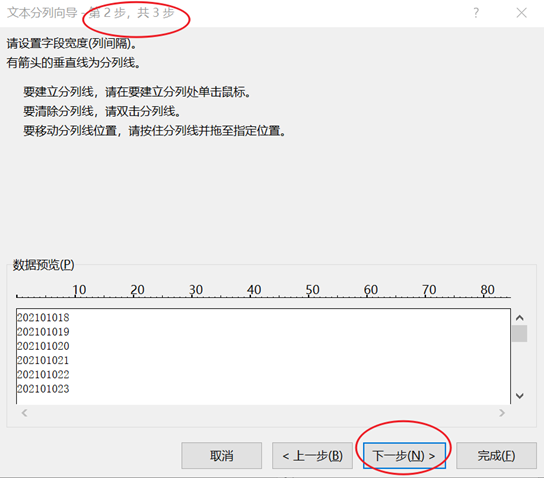Click preview scrollbar up arrow
544x478 pixels.
coord(519,317)
